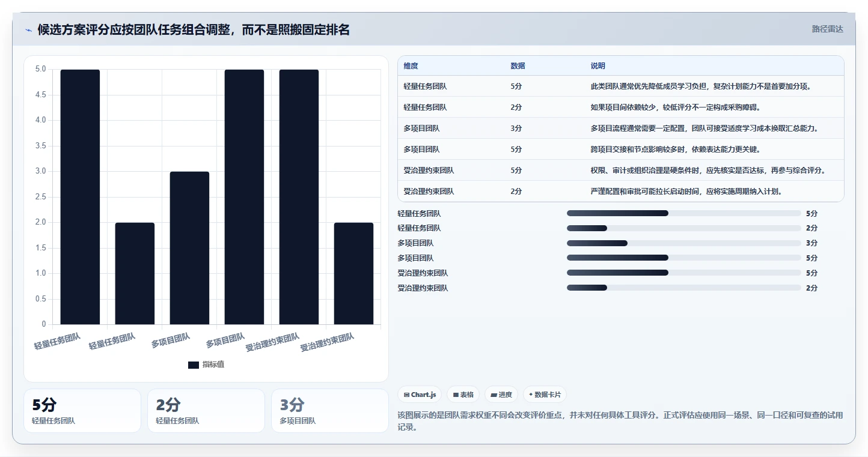
Task: Open the 5分 轻量任务团队 data card
Action: point(82,411)
